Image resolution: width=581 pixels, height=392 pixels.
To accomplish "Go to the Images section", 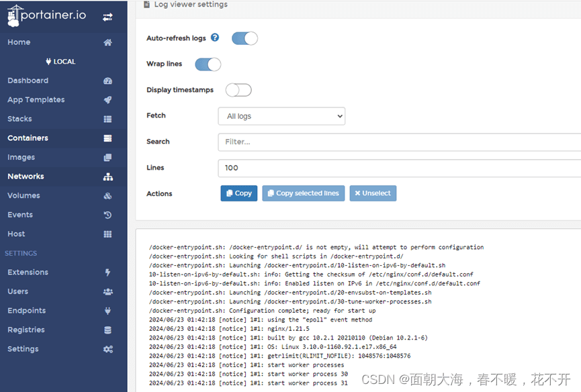I will coord(21,157).
